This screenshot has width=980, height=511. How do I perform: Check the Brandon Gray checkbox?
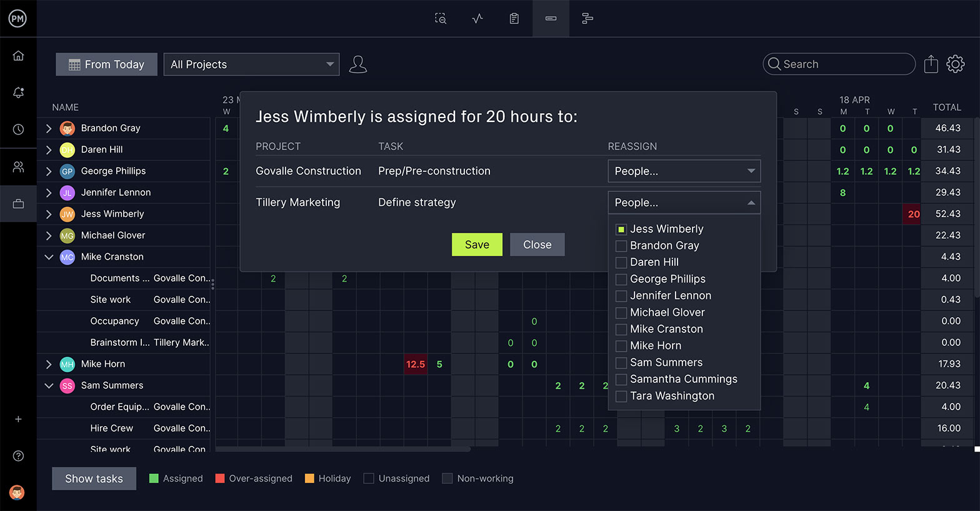pos(621,246)
